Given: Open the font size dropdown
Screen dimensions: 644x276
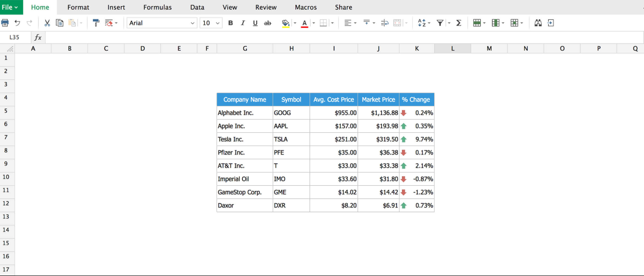Looking at the screenshot, I should [x=211, y=22].
